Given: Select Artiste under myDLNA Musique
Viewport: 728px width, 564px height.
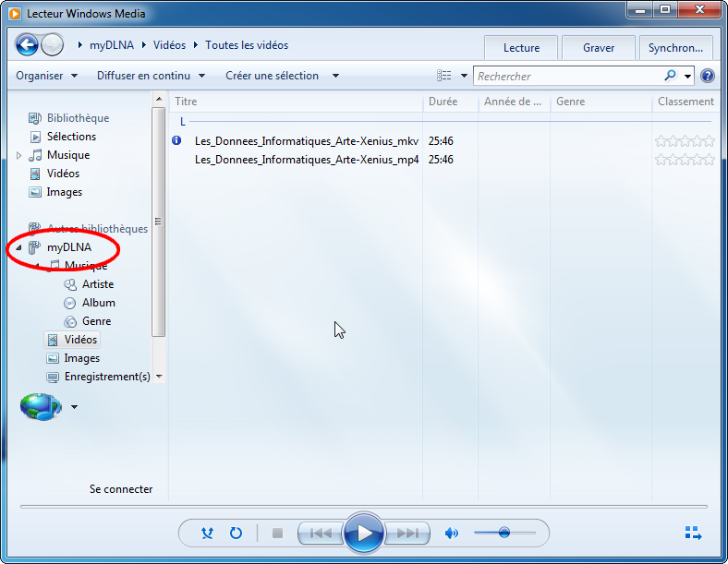Looking at the screenshot, I should (x=98, y=284).
